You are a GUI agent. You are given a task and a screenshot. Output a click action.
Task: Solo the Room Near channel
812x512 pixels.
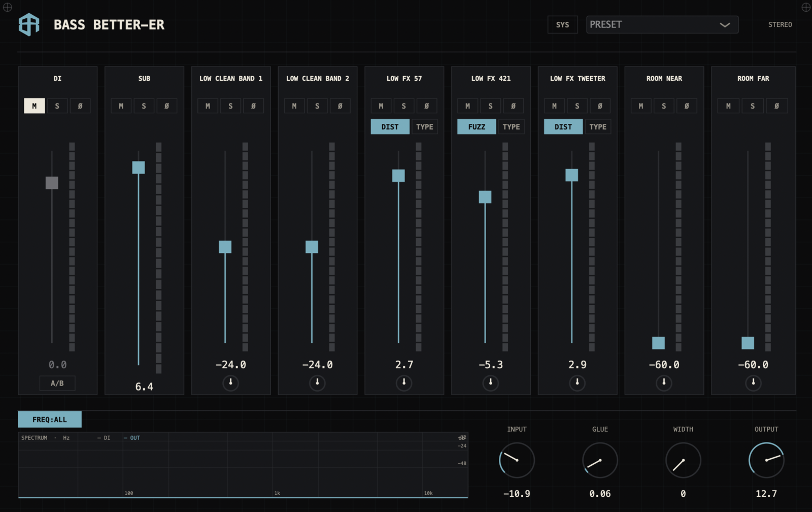(664, 106)
